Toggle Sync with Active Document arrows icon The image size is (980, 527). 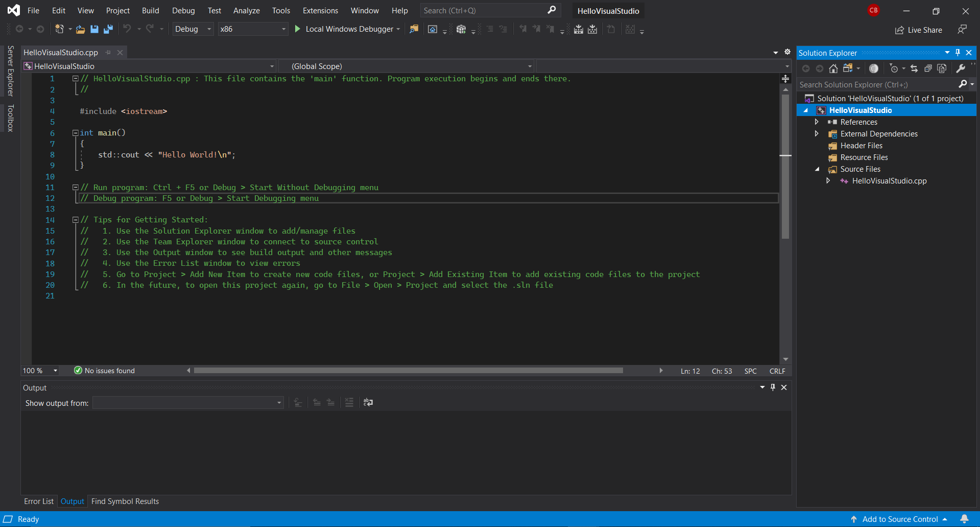pos(914,68)
